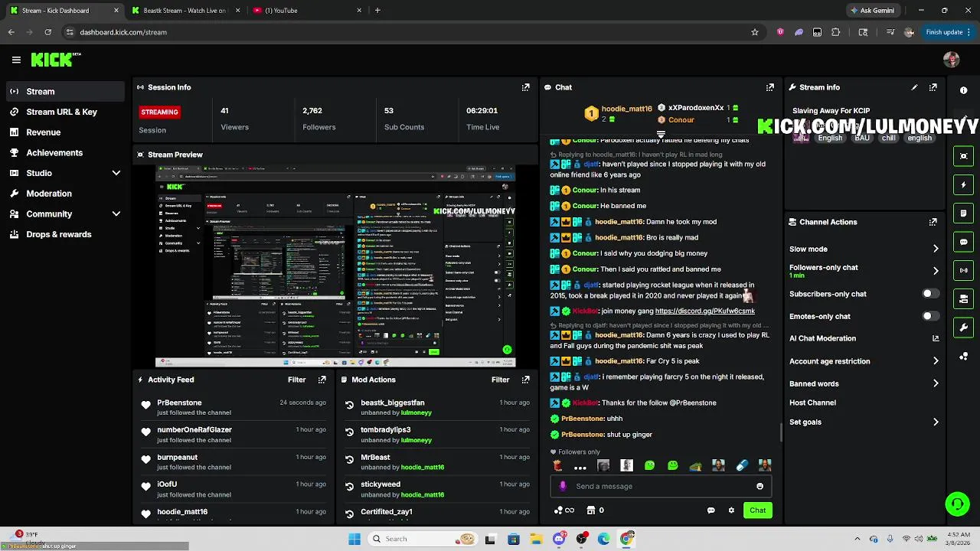Pop out the Chat panel
This screenshot has height=551, width=980.
tap(770, 87)
